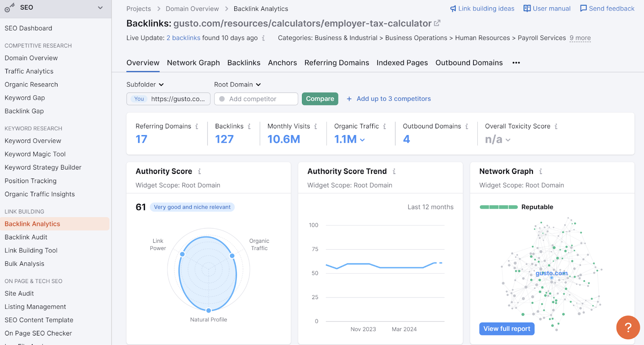Screen dimensions: 644x345
Task: Go to Domain Overview breadcrumb
Action: point(192,9)
